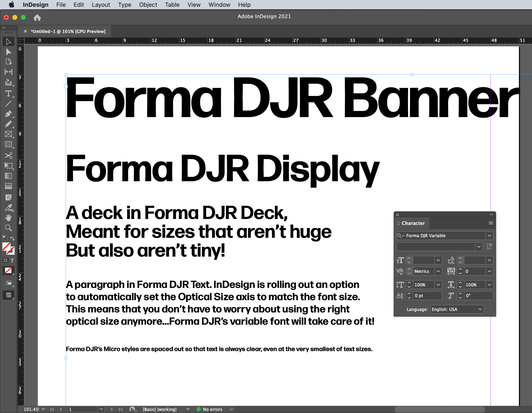
Task: Click the horizontal scrollbar thumb
Action: point(440,409)
